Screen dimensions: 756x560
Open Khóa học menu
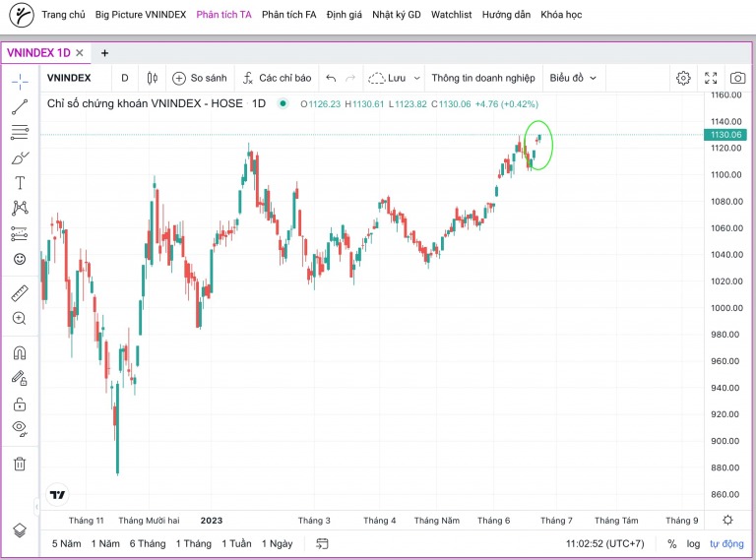tap(561, 15)
